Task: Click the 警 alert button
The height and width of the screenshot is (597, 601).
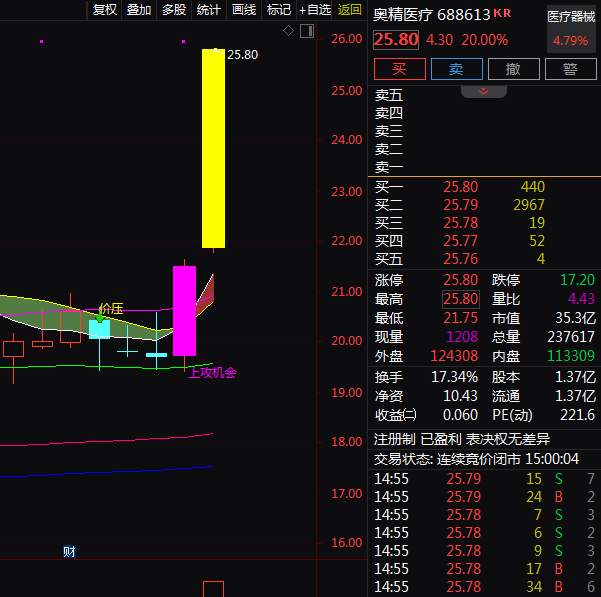Action: [x=571, y=69]
